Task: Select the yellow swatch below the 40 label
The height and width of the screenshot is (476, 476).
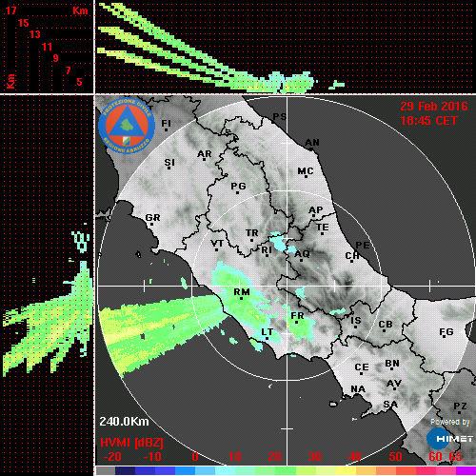Action: tap(346, 470)
